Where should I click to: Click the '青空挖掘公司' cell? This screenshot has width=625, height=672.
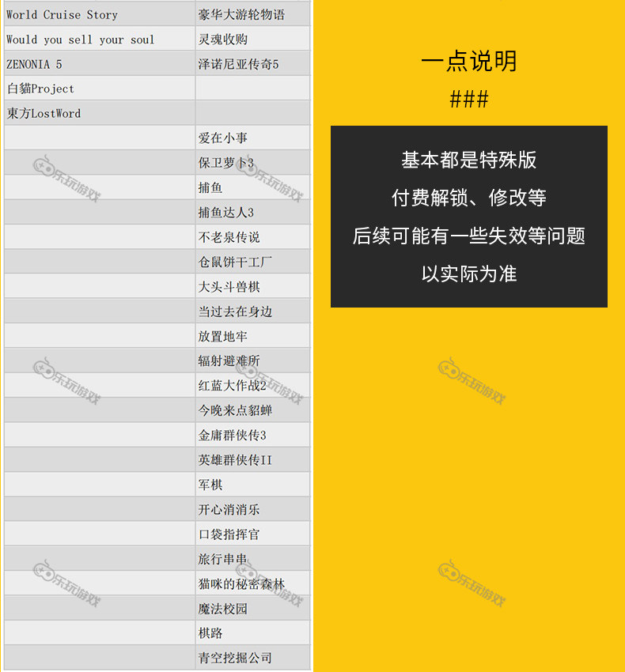252,658
